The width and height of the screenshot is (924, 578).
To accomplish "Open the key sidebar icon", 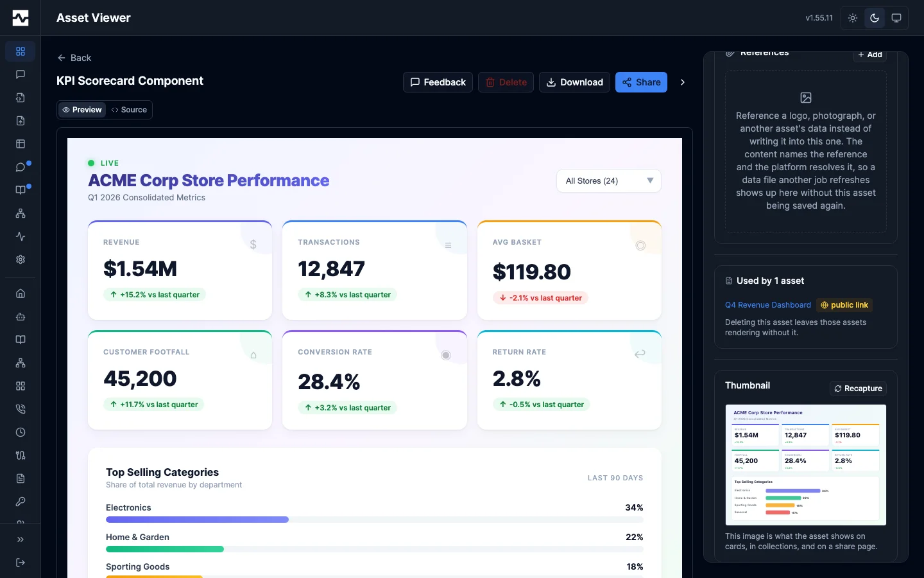I will click(21, 502).
